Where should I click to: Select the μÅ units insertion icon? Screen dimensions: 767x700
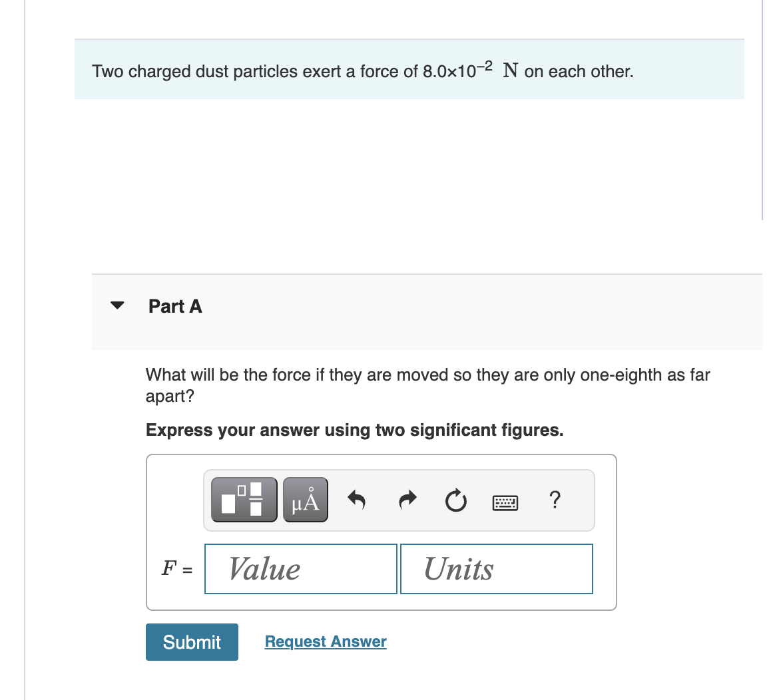305,499
